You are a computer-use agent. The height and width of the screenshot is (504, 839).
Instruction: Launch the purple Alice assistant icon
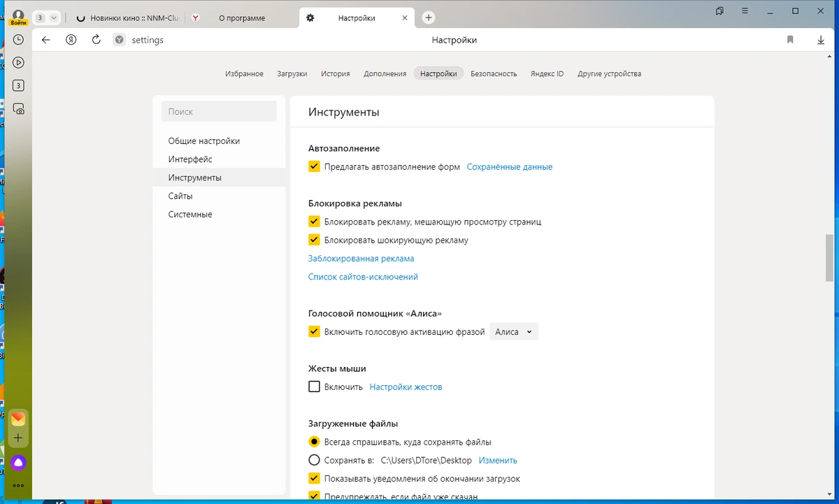click(18, 462)
